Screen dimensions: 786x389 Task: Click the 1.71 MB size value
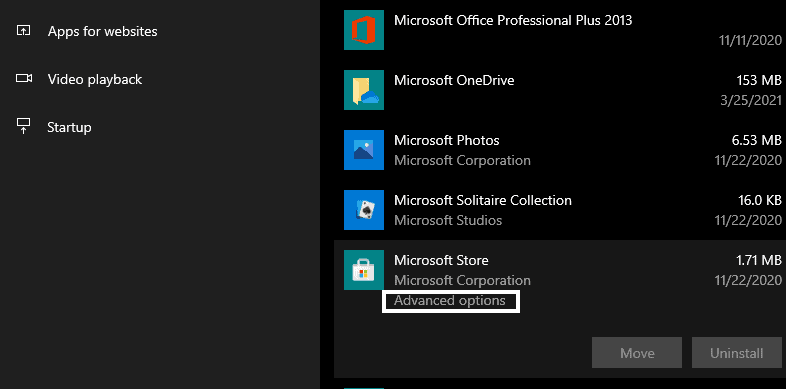click(x=758, y=261)
